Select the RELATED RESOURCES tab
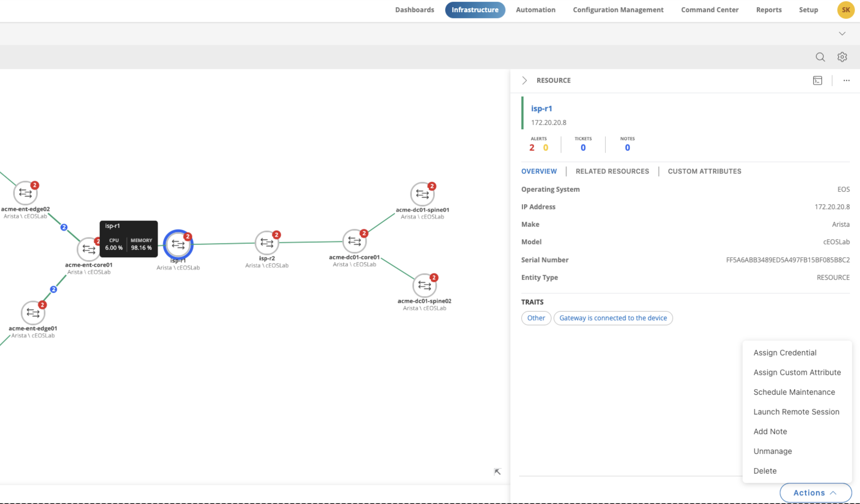 612,171
